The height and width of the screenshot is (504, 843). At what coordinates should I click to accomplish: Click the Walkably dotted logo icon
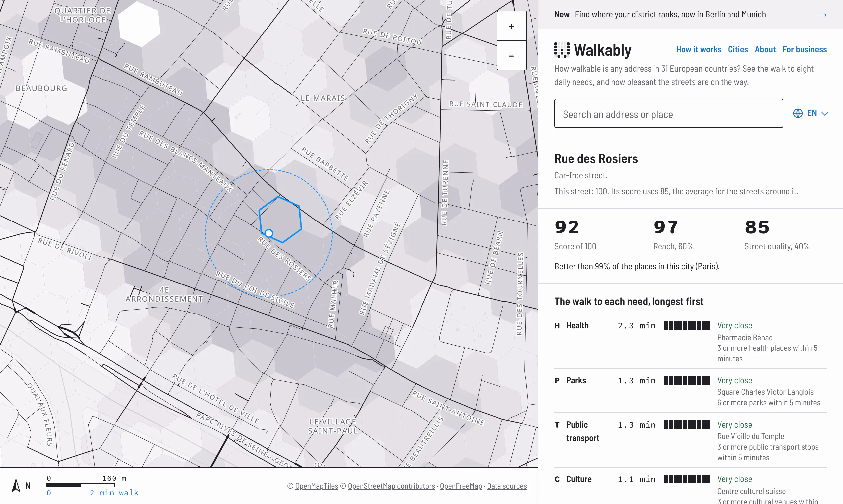point(562,50)
